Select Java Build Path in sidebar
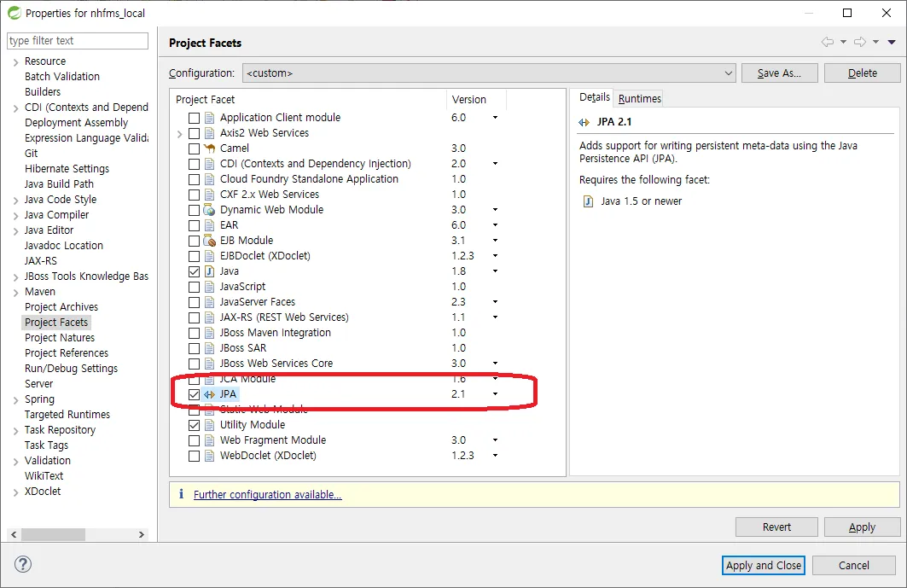The image size is (907, 588). tap(59, 184)
